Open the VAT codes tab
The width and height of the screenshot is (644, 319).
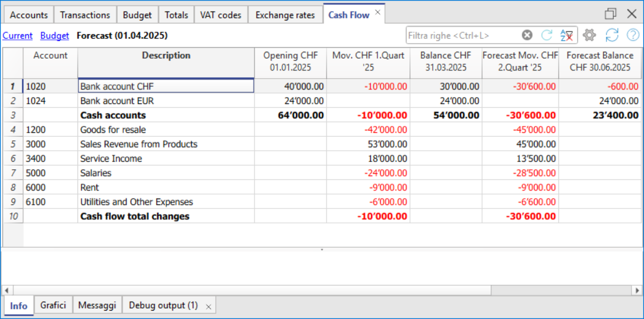pyautogui.click(x=221, y=14)
